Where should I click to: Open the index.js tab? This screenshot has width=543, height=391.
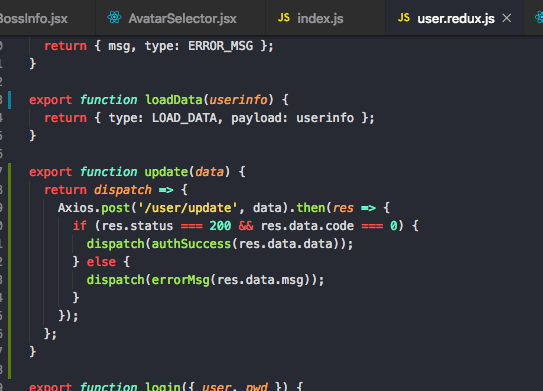325,18
